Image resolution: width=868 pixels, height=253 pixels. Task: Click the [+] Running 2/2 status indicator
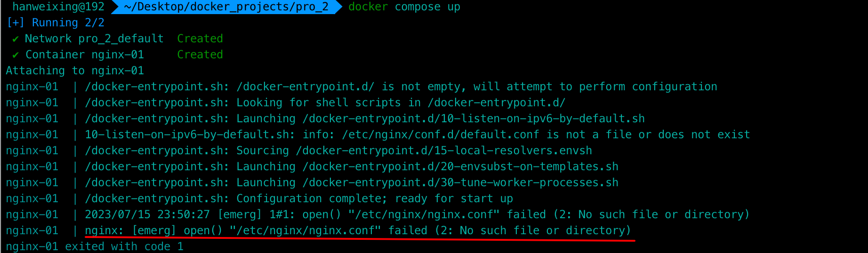(55, 23)
